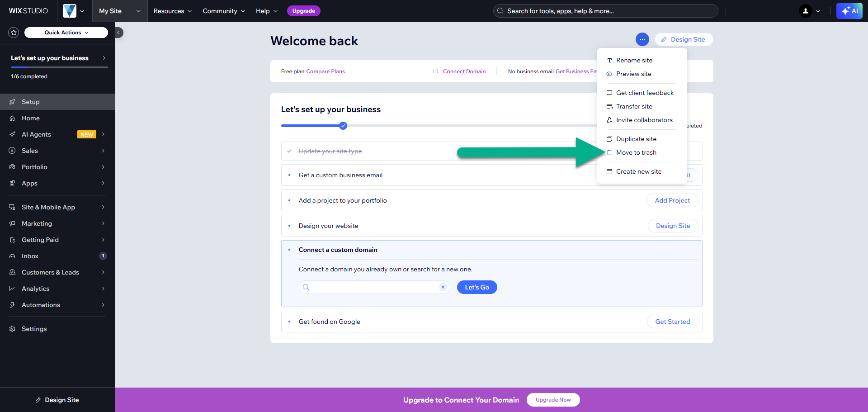Expand the Portfolio sidebar section
868x412 pixels.
point(57,167)
